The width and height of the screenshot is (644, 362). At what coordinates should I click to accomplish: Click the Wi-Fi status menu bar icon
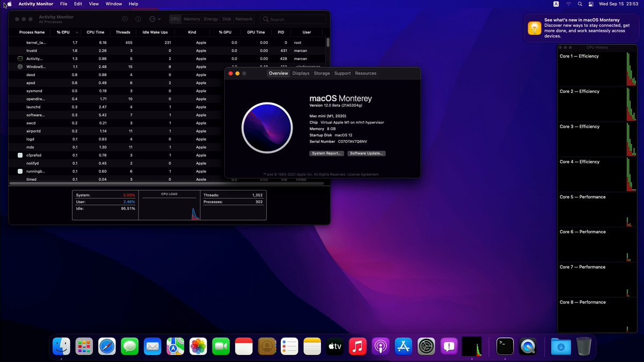coord(568,4)
